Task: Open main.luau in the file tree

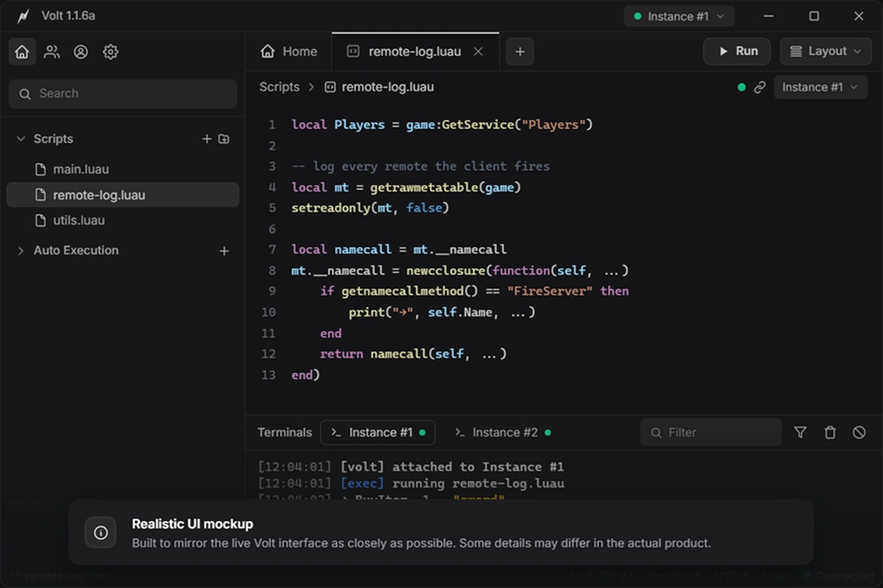Action: [x=122, y=169]
